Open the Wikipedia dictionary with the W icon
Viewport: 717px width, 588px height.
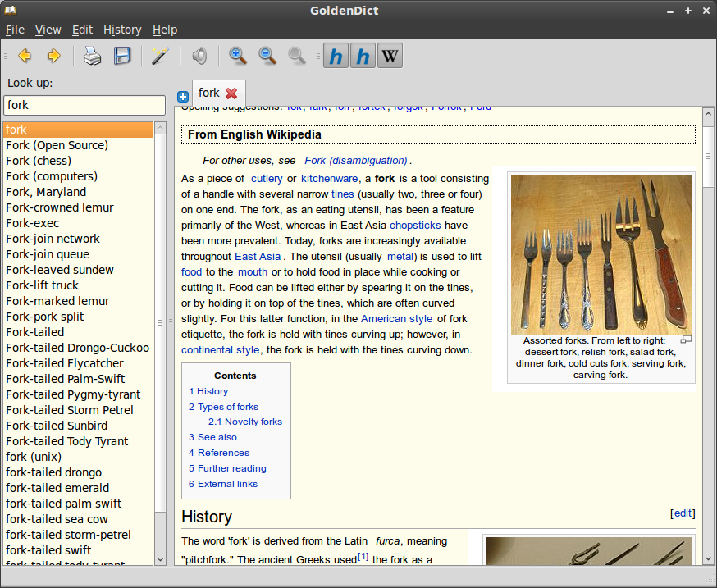tap(390, 56)
